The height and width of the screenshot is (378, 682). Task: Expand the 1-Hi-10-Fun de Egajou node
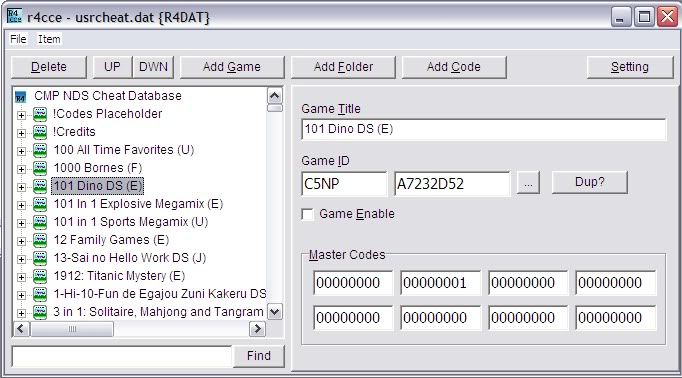[x=21, y=295]
